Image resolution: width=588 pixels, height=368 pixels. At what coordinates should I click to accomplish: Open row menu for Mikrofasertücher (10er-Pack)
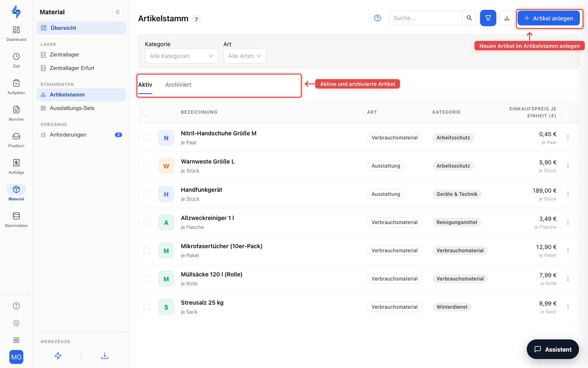point(568,251)
